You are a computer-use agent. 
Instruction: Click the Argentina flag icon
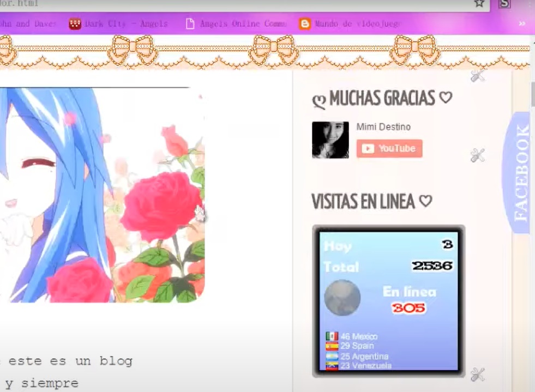click(x=332, y=357)
